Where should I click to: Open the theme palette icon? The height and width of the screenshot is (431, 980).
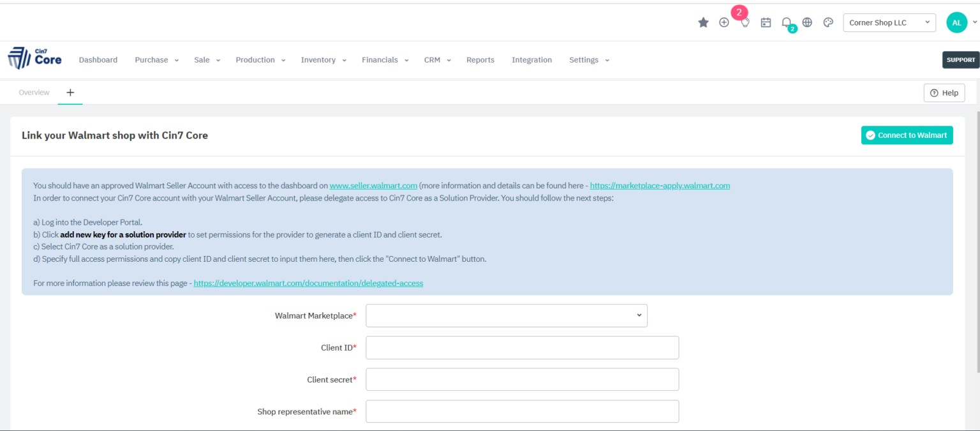click(x=828, y=22)
